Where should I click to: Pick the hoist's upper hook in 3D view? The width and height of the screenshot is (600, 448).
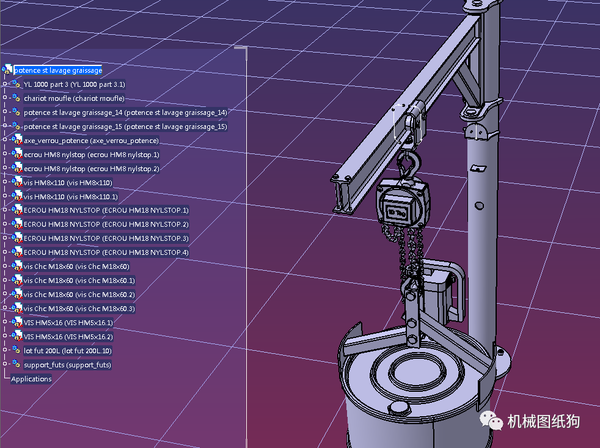tap(409, 164)
